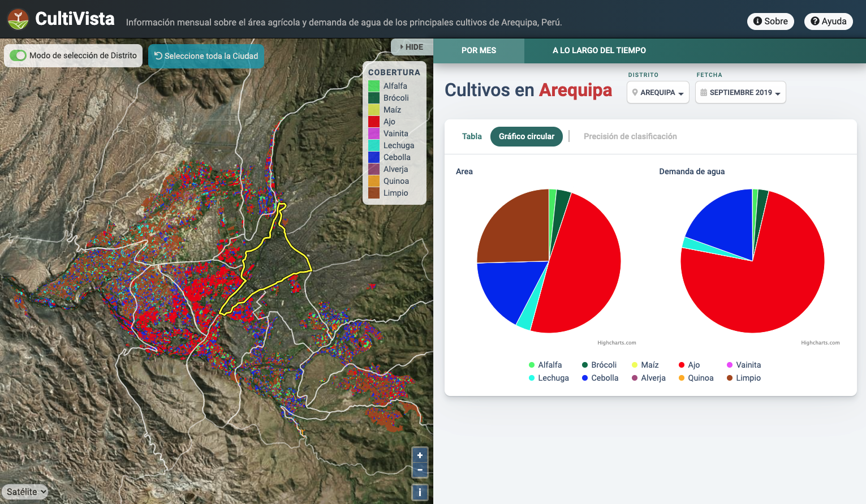866x504 pixels.
Task: Toggle Ajo series in chart legend
Action: 689,365
